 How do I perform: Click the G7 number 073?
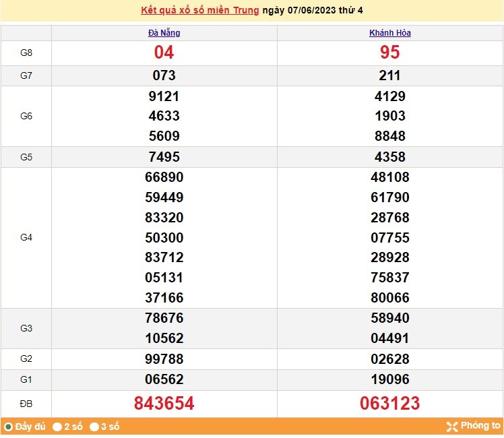point(164,75)
